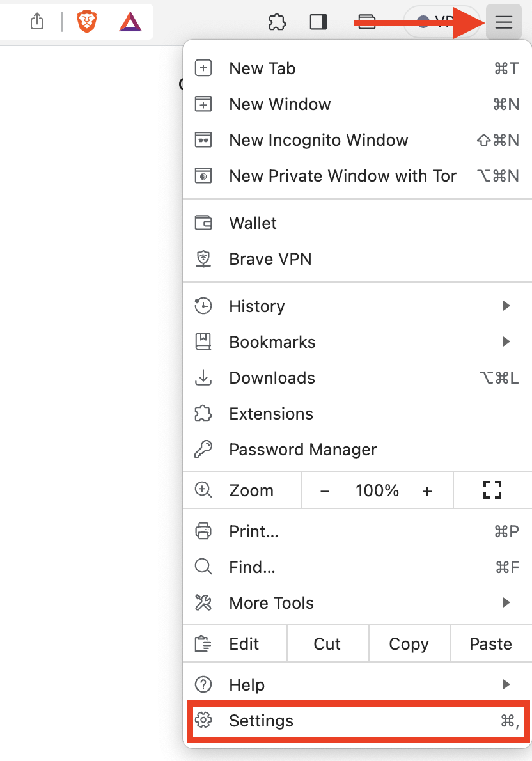Click the Copy button
Viewport: 532px width, 761px height.
tap(409, 643)
